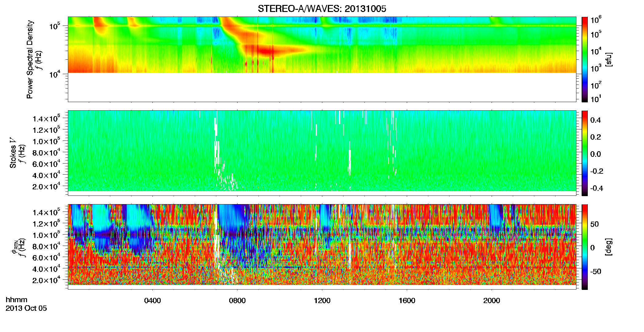Click the 0400 time tick label
Viewport: 644px width, 332px height.
[x=152, y=301]
